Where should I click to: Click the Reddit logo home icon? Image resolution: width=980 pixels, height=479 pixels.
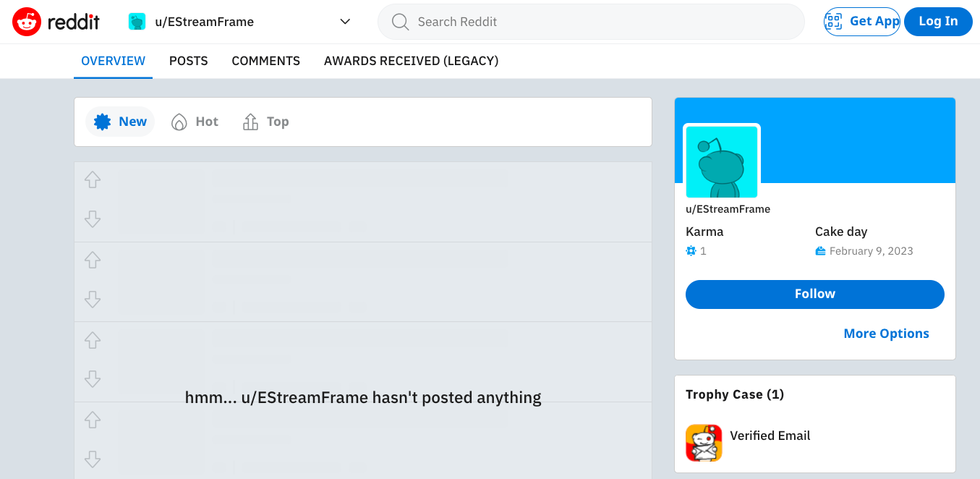point(27,22)
